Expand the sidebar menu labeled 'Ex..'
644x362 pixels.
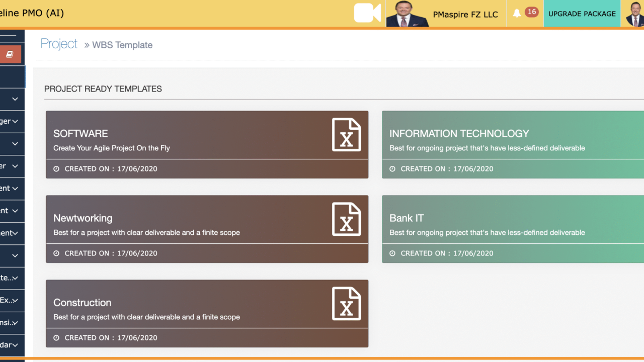(x=12, y=300)
